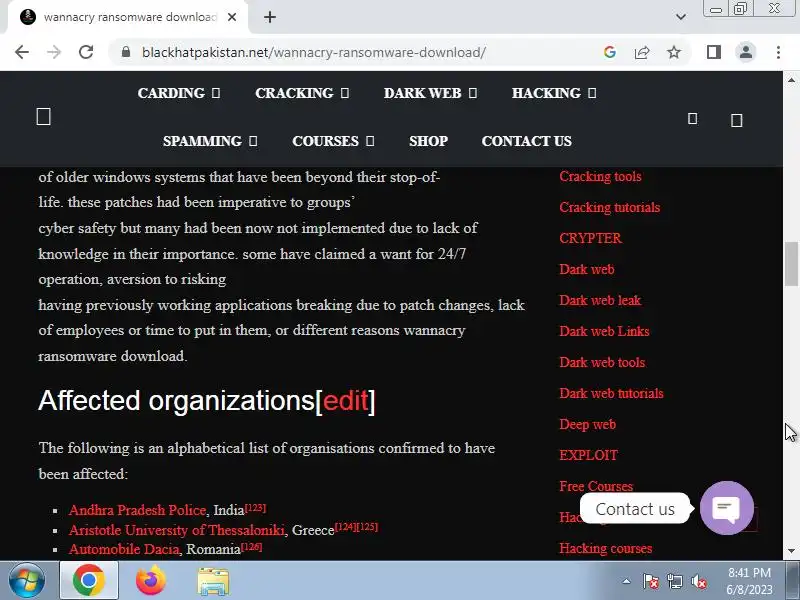Open the Windows Start menu
The width and height of the screenshot is (800, 600).
pos(27,581)
